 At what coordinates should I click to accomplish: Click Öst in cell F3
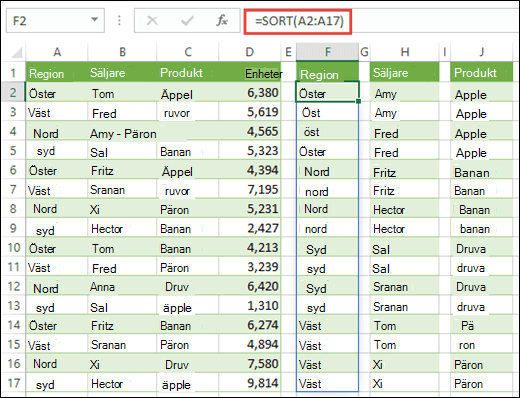click(x=311, y=113)
